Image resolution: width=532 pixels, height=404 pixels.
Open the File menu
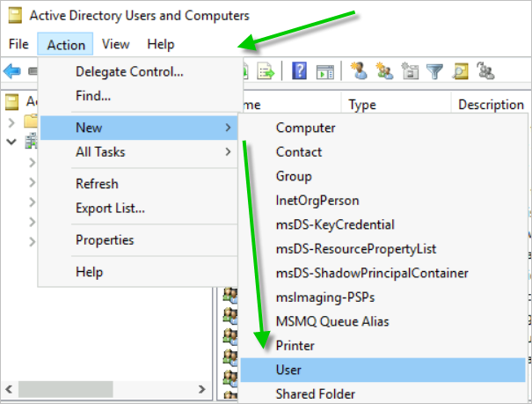click(x=18, y=44)
